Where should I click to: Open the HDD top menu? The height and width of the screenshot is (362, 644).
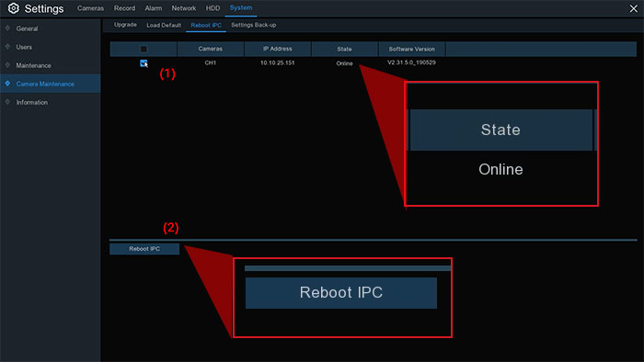click(213, 8)
